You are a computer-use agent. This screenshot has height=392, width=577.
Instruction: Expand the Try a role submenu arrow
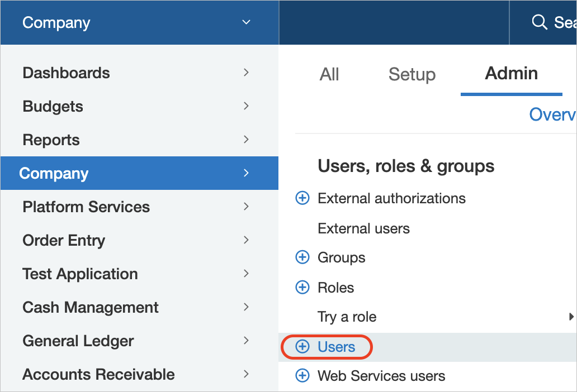[x=571, y=316]
